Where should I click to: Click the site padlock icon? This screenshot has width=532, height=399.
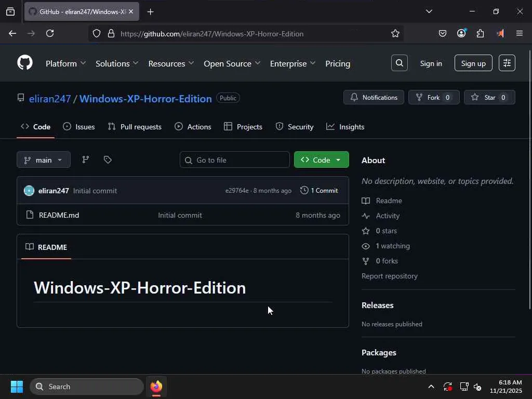pos(111,34)
